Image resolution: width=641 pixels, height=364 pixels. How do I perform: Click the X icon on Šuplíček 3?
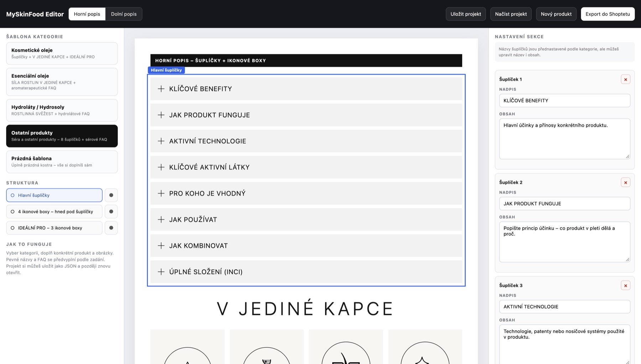tap(625, 285)
